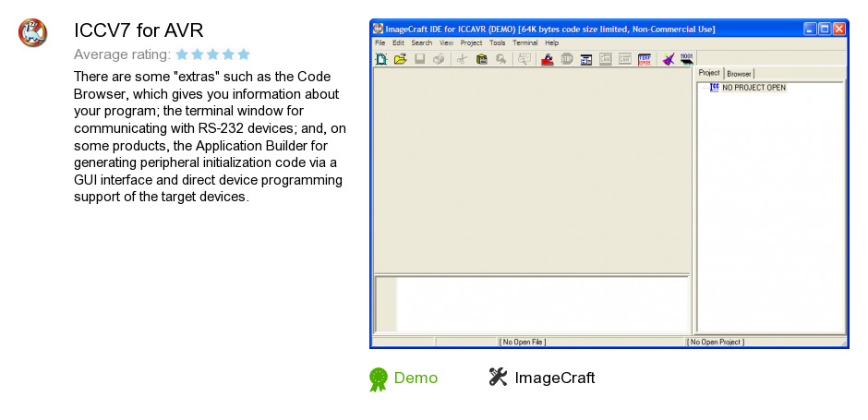Open the terminal TERM toolbar icon
868x420 pixels.
click(645, 59)
